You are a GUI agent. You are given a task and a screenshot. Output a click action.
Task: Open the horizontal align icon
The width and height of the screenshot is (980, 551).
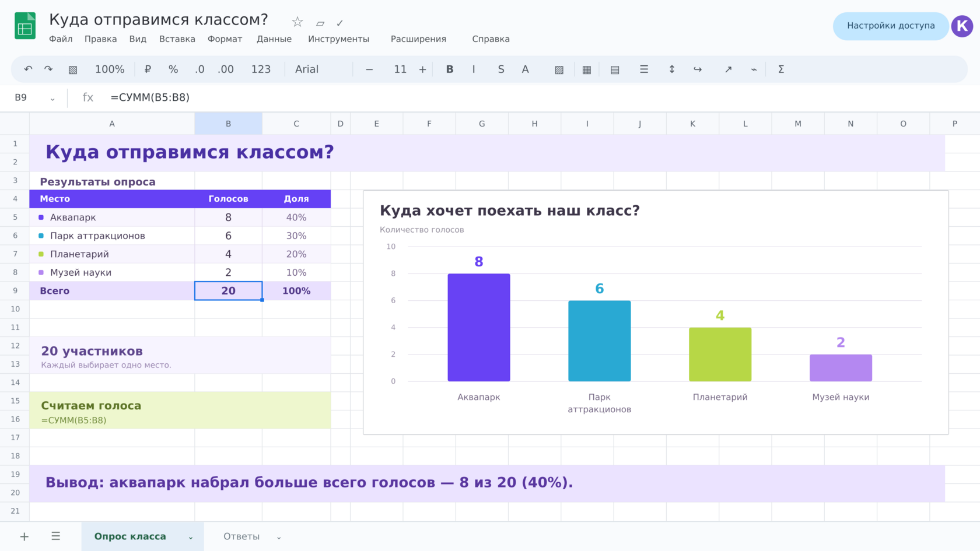(644, 69)
